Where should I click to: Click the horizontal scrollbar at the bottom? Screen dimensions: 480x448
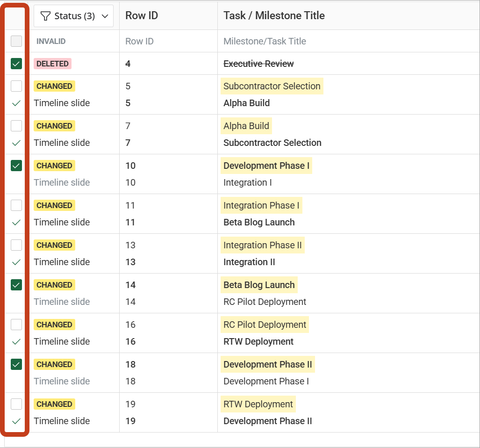(x=240, y=444)
